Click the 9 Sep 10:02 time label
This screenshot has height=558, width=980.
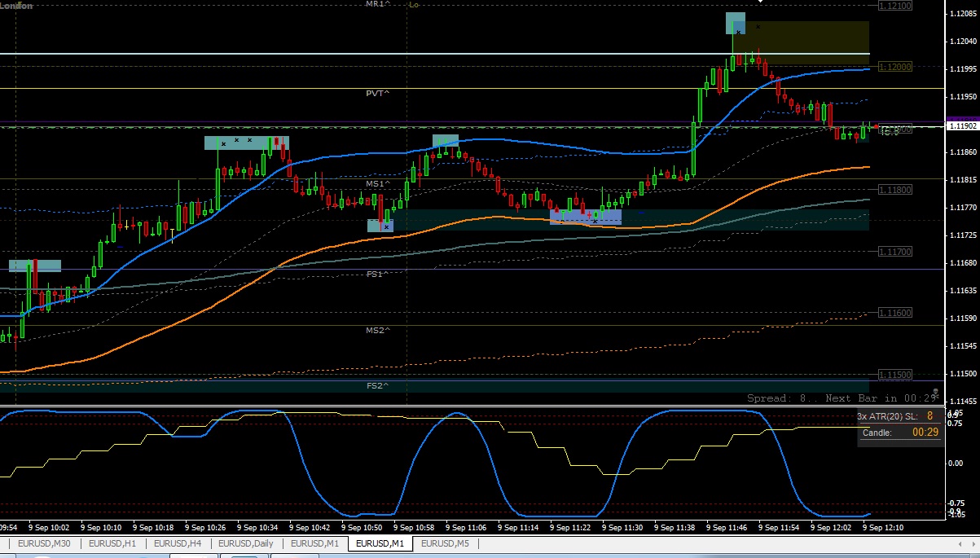tap(49, 528)
